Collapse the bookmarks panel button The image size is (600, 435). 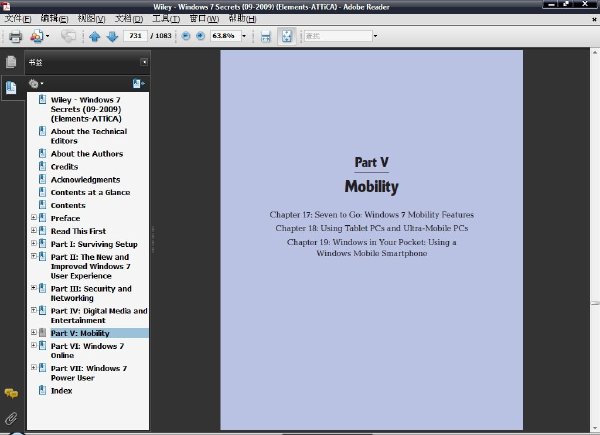pos(144,62)
